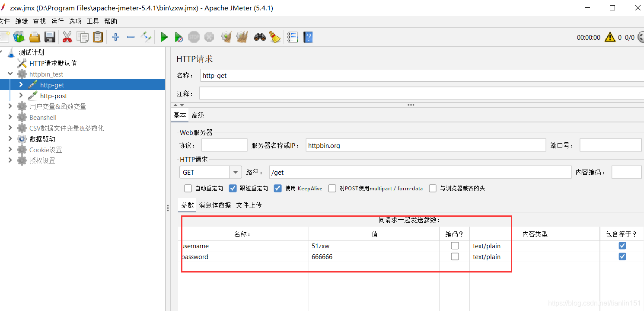Click the value cell 666666
This screenshot has height=311, width=644.
[374, 256]
